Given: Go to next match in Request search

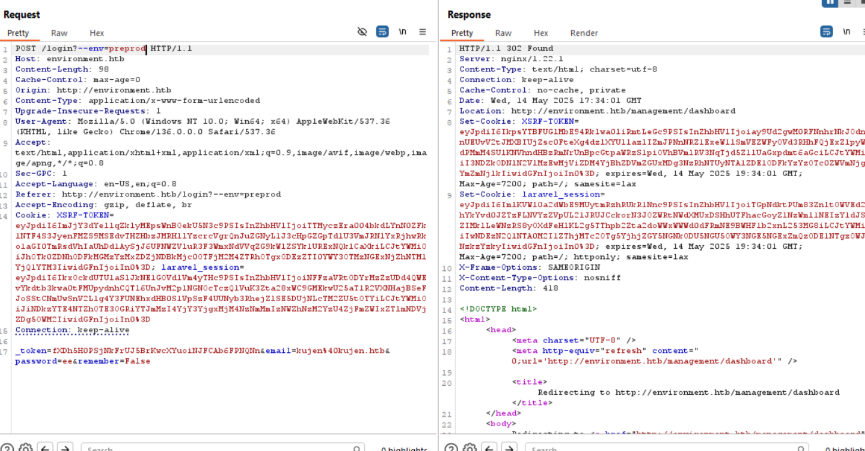Looking at the screenshot, I should click(x=66, y=444).
